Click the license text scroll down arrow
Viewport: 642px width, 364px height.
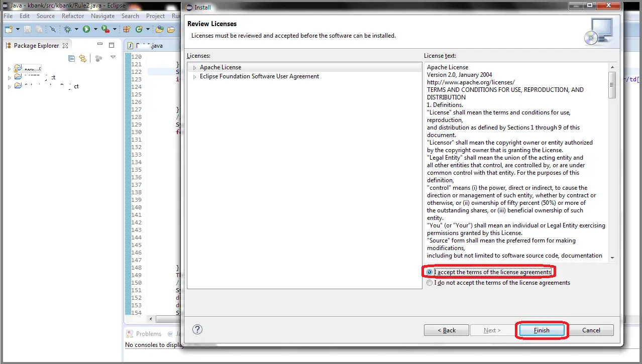[x=612, y=257]
